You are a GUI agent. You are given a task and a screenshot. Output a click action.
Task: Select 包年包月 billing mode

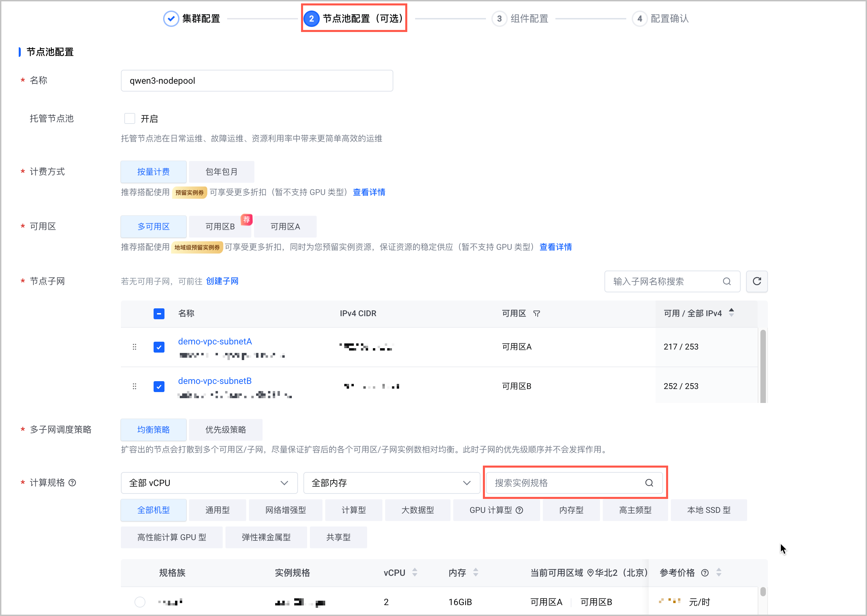pyautogui.click(x=222, y=172)
